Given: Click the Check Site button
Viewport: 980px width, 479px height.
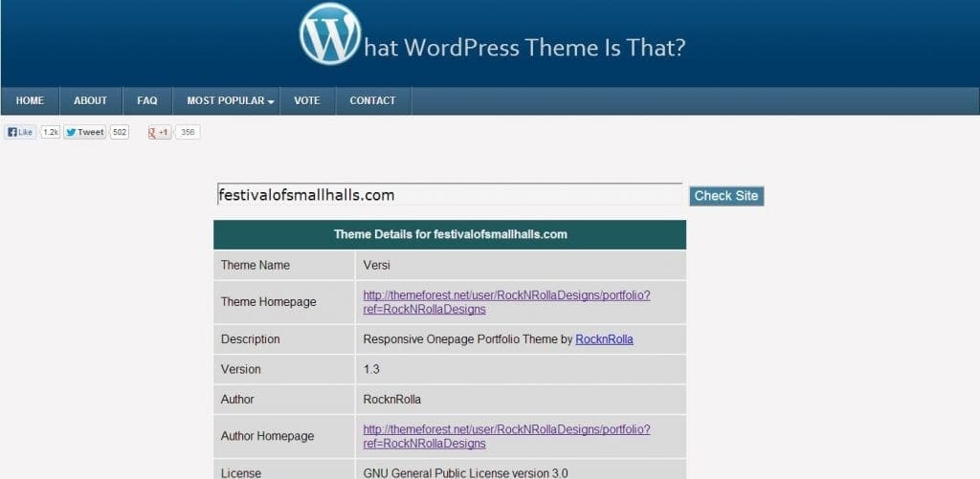Looking at the screenshot, I should [726, 195].
